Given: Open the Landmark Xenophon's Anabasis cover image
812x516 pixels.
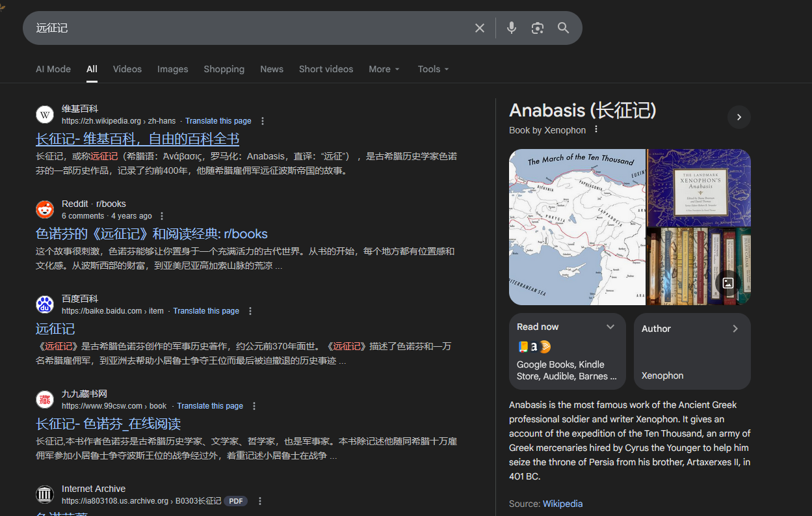Looking at the screenshot, I should pyautogui.click(x=699, y=187).
